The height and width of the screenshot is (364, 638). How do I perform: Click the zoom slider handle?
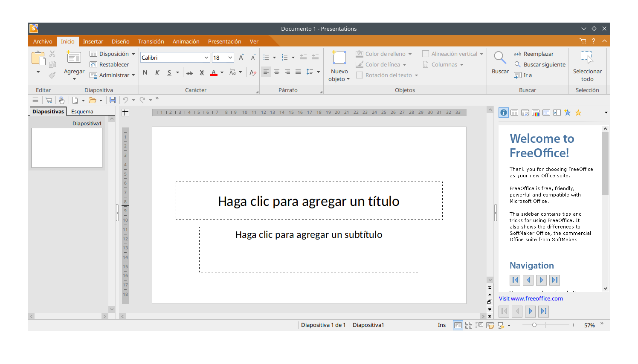534,325
